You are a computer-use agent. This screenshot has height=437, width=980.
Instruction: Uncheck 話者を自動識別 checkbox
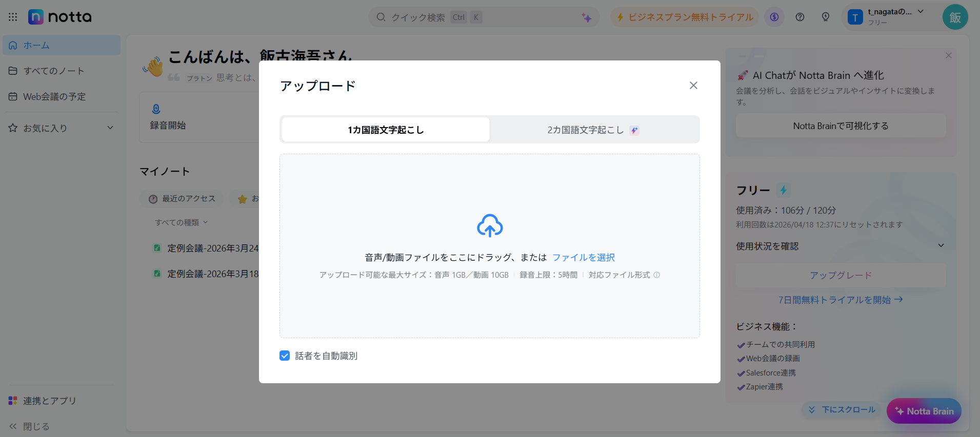285,356
